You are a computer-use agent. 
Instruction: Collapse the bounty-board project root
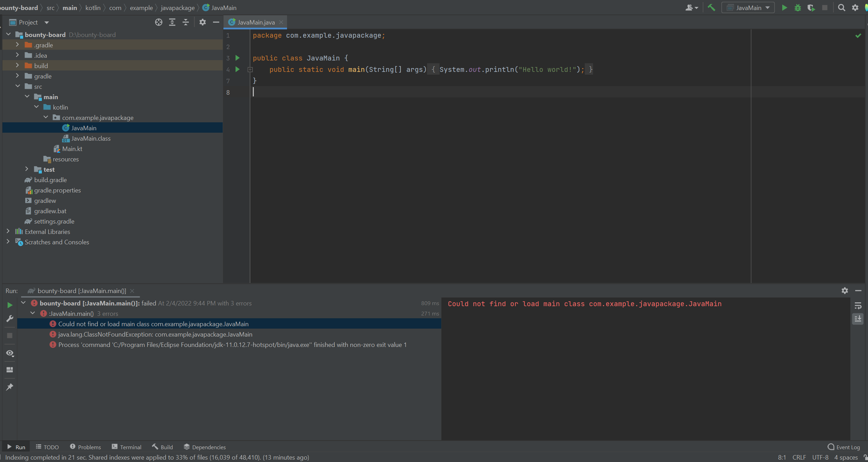(x=9, y=35)
